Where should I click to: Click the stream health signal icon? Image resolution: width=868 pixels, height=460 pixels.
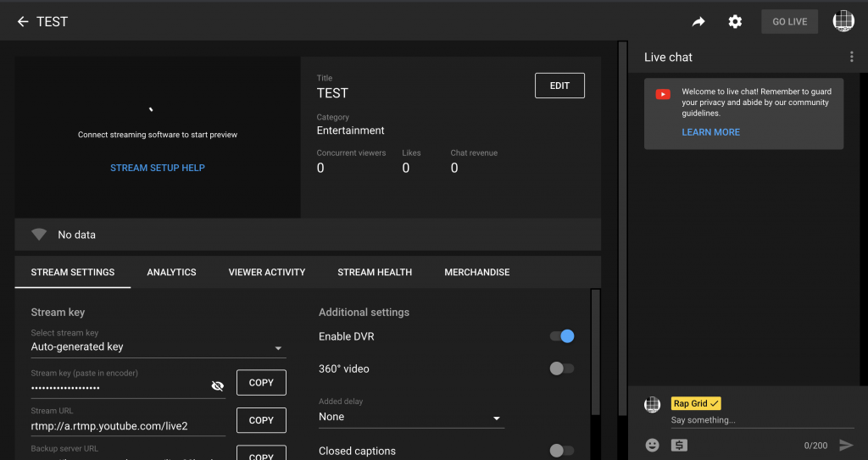pos(39,235)
